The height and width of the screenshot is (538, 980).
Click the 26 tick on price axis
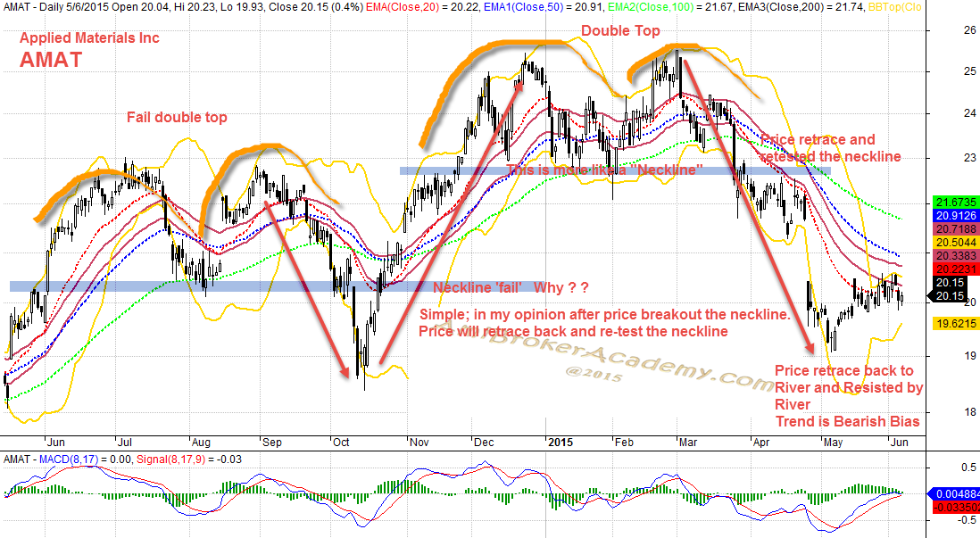click(969, 29)
